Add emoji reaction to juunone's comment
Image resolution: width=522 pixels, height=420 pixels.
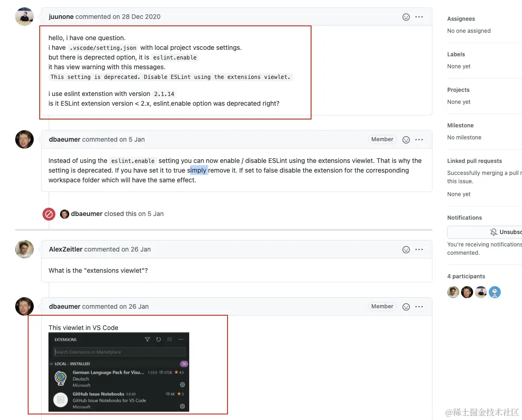click(406, 17)
